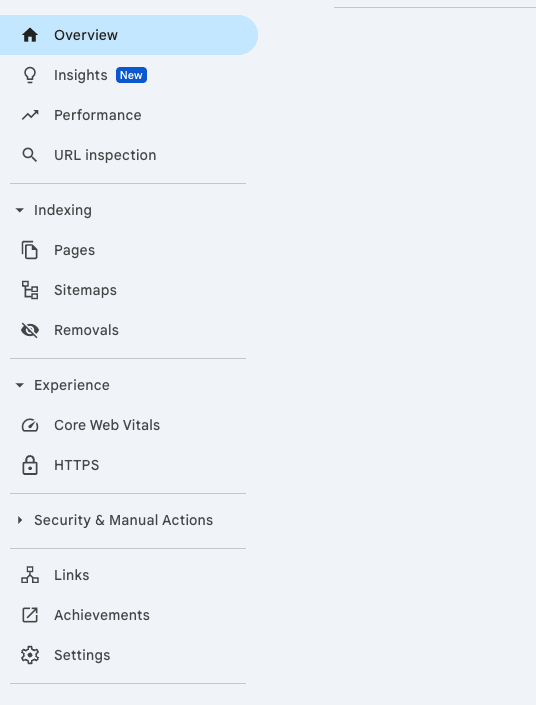Click the Removals crossed-eye icon
536x705 pixels.
point(30,330)
